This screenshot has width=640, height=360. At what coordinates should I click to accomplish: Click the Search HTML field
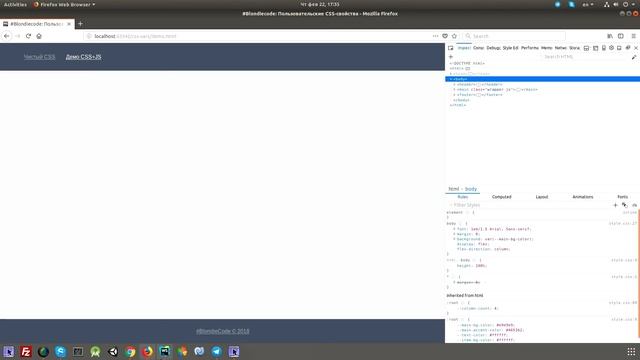(584, 57)
